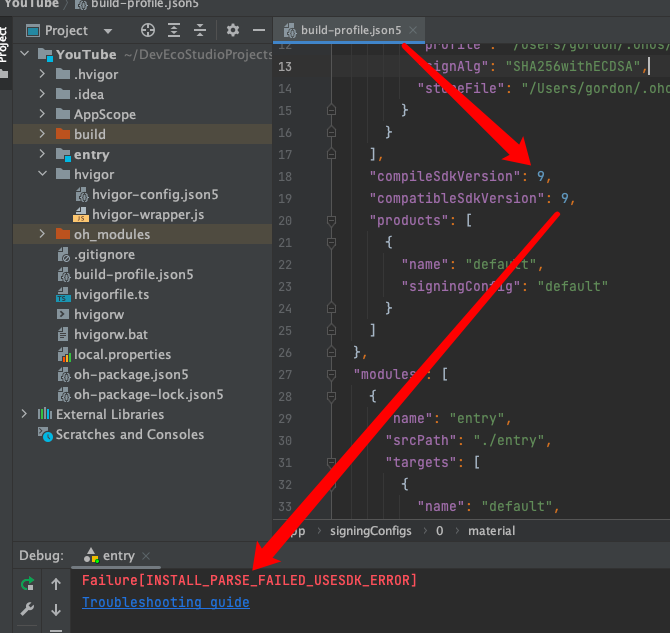Select hvigor-wrapper.js file
Screen dimensions: 670x633
tap(148, 215)
